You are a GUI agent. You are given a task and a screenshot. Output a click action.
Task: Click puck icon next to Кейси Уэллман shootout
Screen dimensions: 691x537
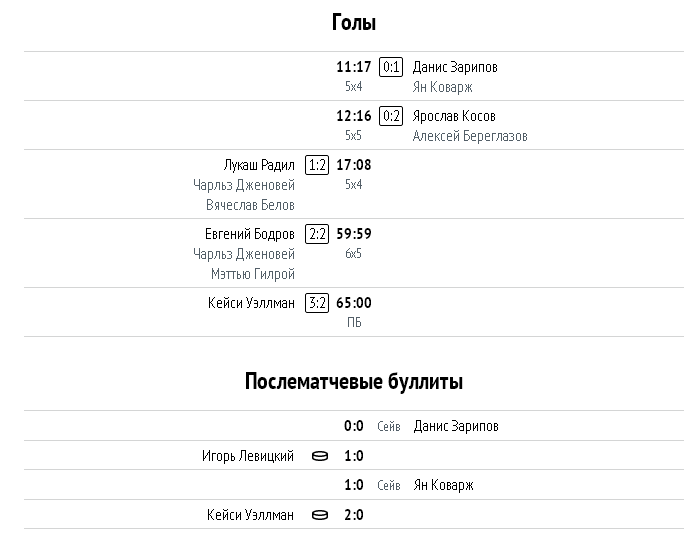pyautogui.click(x=320, y=515)
